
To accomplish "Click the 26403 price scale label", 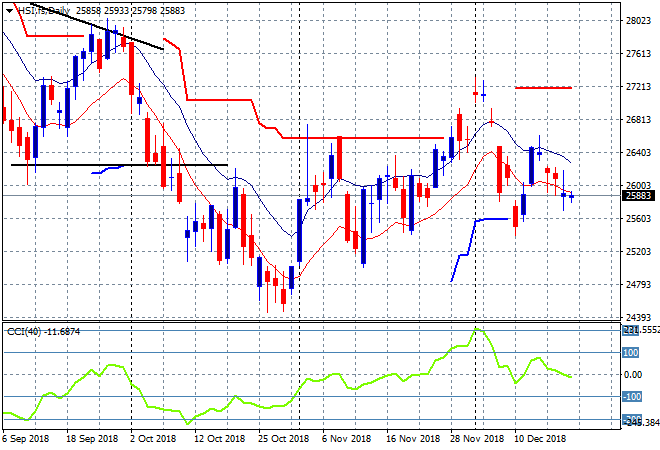I will click(638, 152).
